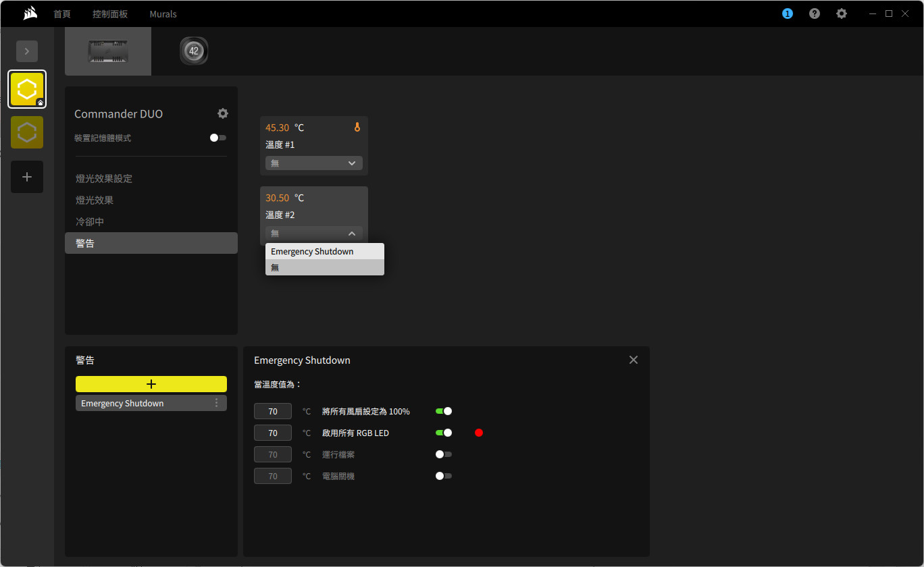Toggle 裝置記憶體模式 switch
The height and width of the screenshot is (567, 924).
pos(217,138)
